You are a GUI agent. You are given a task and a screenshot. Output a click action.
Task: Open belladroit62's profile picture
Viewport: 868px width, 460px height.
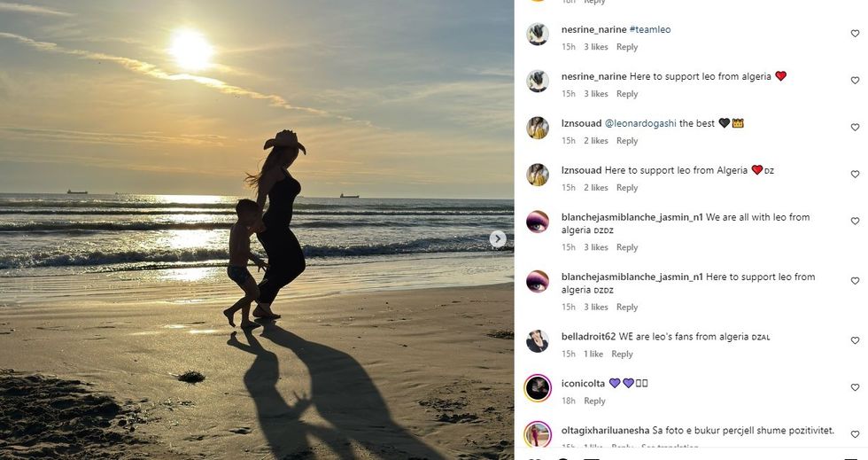pos(538,341)
